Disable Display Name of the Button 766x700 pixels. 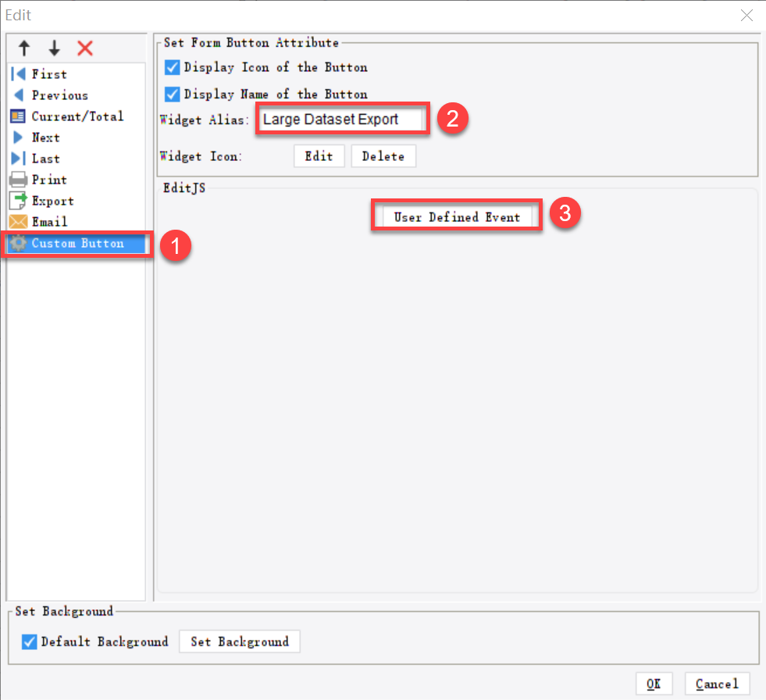[x=173, y=94]
